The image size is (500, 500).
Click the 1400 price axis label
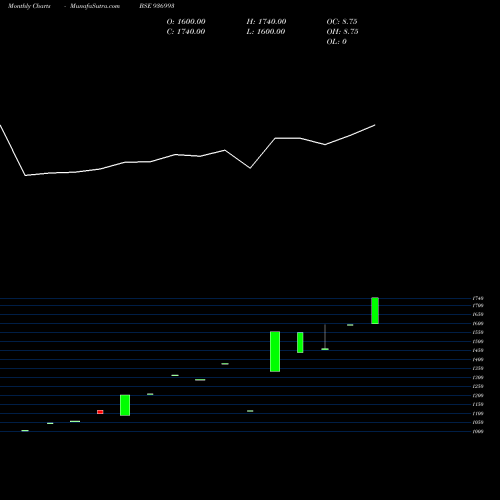pos(478,359)
